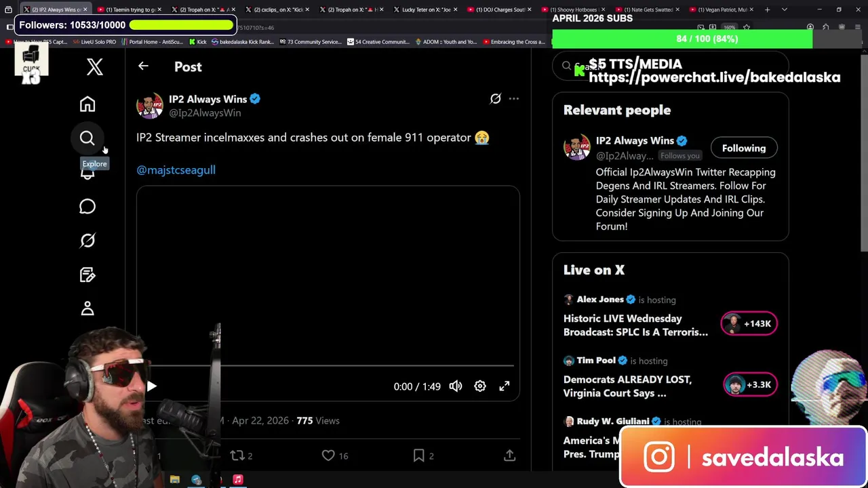Switch to Lucky Teter on X tab
The width and height of the screenshot is (868, 488).
coord(426,9)
